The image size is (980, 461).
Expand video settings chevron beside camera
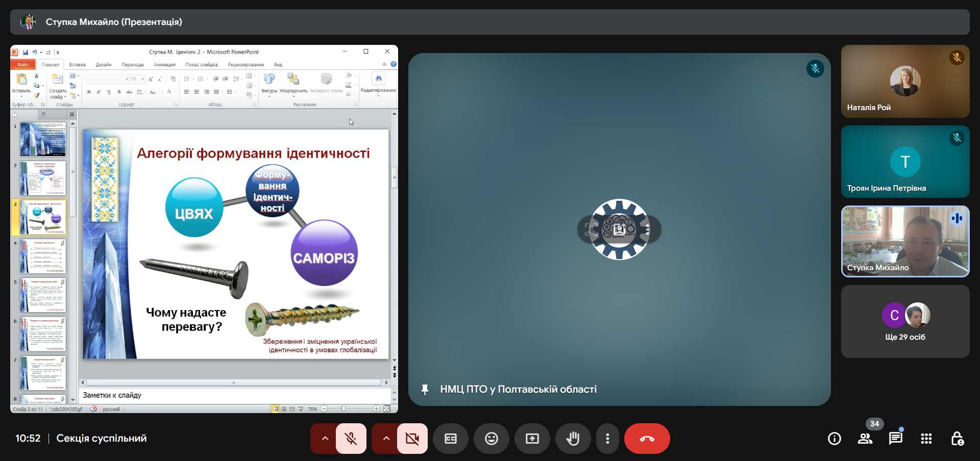coord(386,439)
